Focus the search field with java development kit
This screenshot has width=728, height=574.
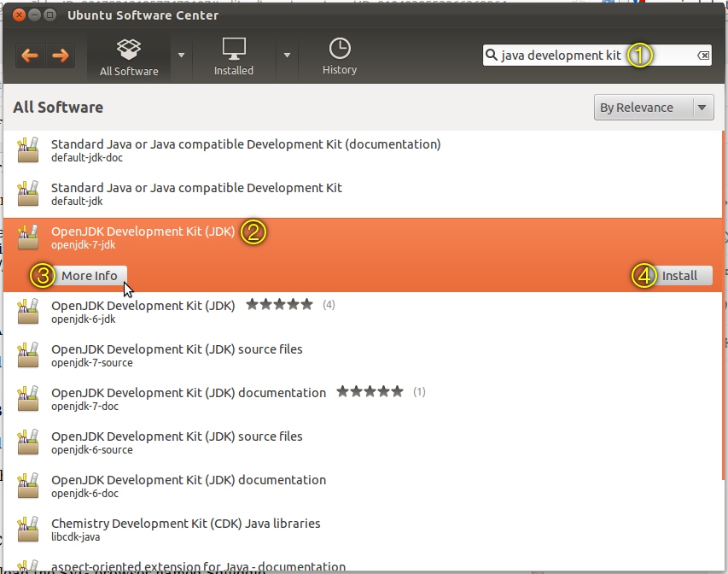point(597,56)
